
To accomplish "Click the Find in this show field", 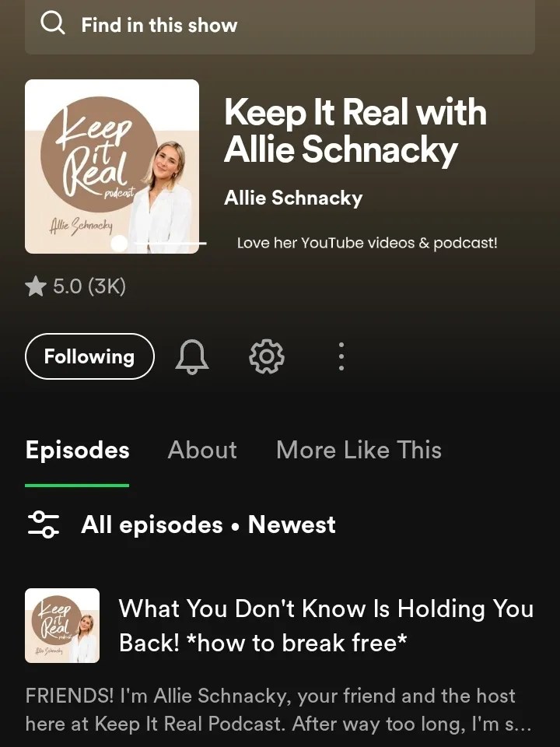I will point(280,25).
